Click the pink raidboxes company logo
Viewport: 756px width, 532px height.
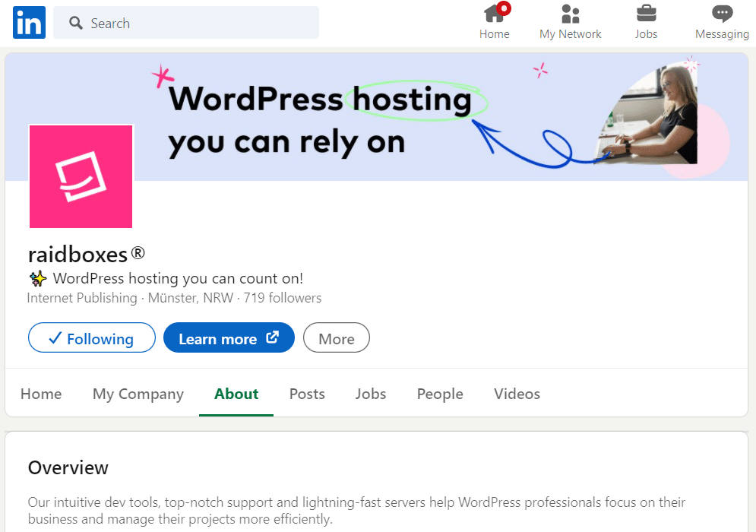81,176
